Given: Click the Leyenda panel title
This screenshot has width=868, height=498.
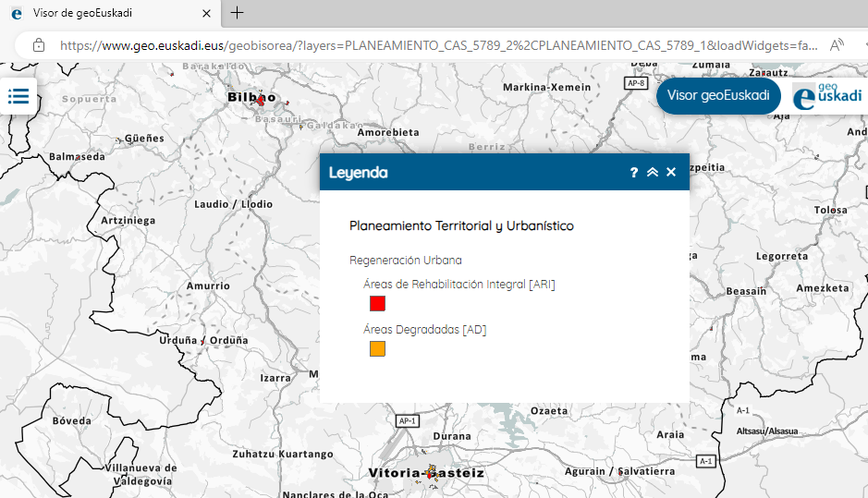Looking at the screenshot, I should click(x=359, y=173).
